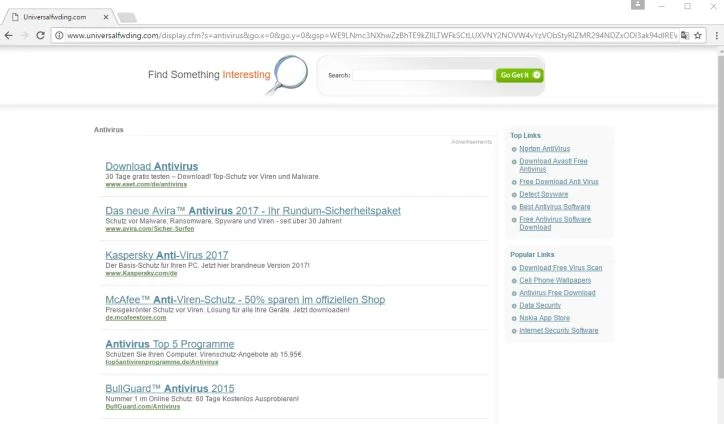Image resolution: width=724 pixels, height=424 pixels.
Task: Click the bullet icon beside Norton AntiVirus
Action: pyautogui.click(x=514, y=149)
